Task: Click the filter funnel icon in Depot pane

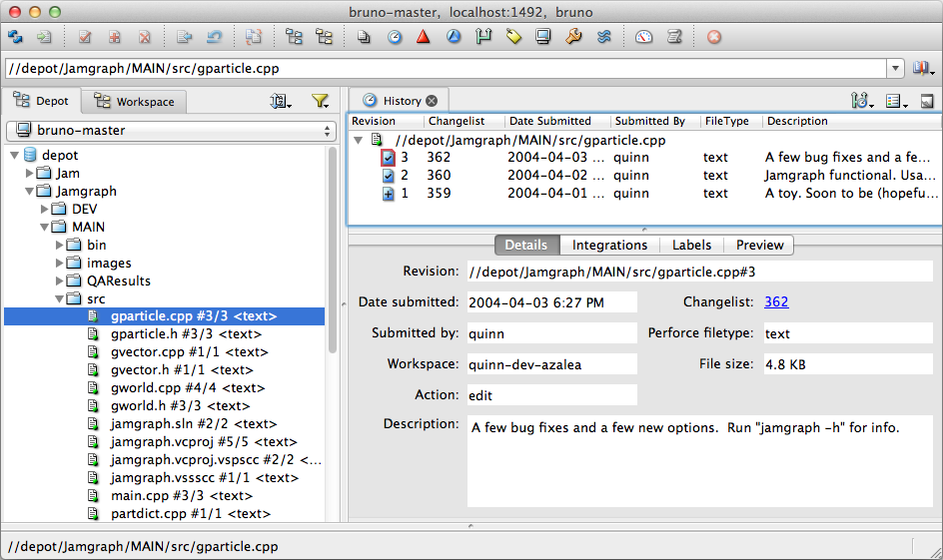Action: tap(319, 101)
